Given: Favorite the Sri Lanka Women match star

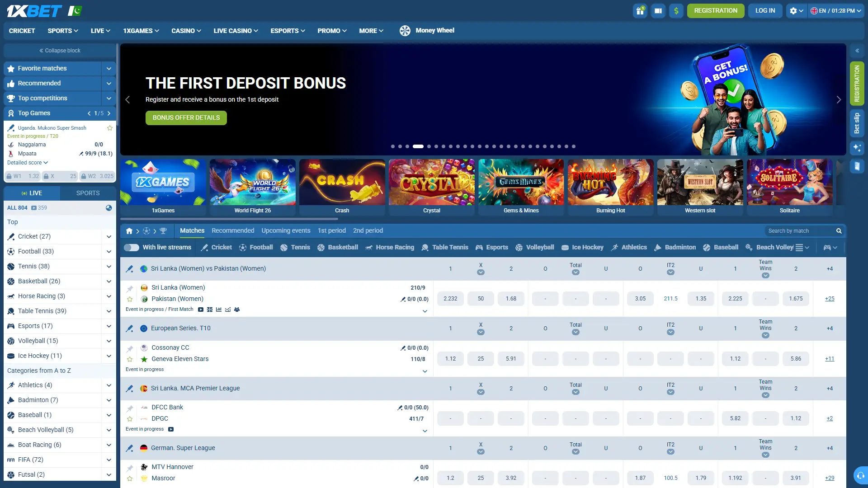Looking at the screenshot, I should (x=130, y=300).
